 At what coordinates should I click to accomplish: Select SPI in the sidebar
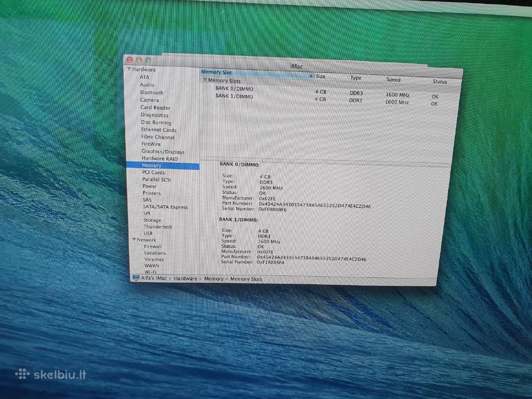(147, 213)
